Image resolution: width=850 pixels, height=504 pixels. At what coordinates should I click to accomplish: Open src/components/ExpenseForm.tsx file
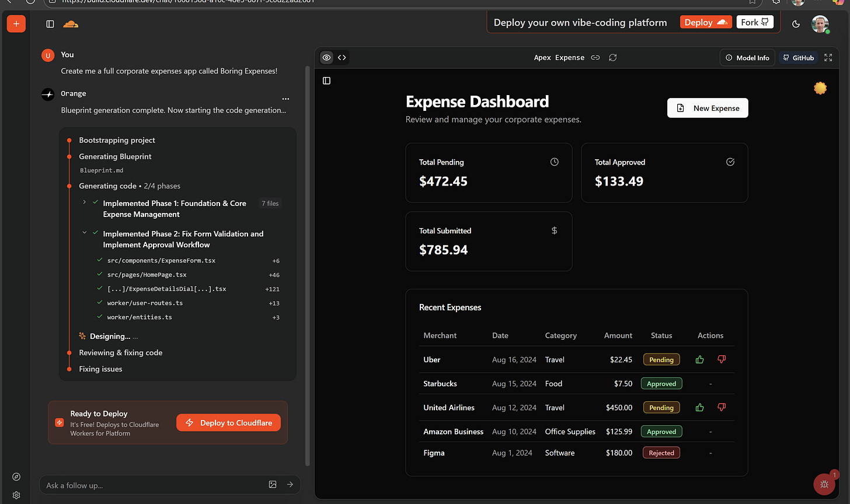coord(161,260)
